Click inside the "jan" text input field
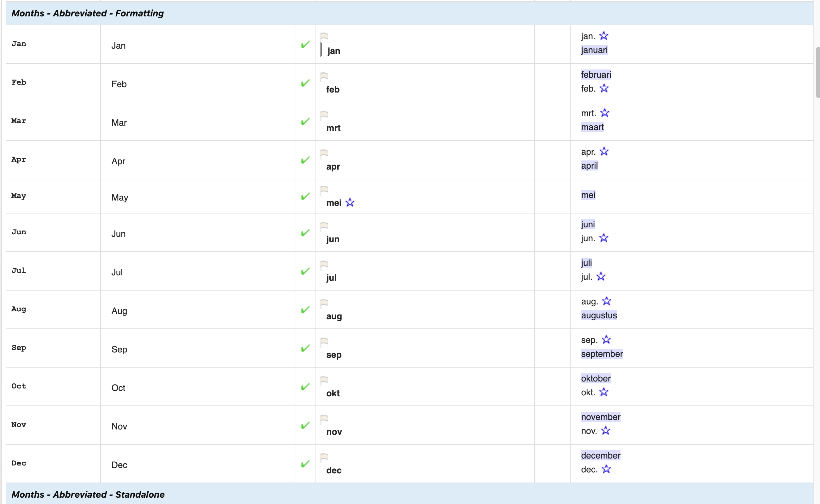 coord(424,50)
